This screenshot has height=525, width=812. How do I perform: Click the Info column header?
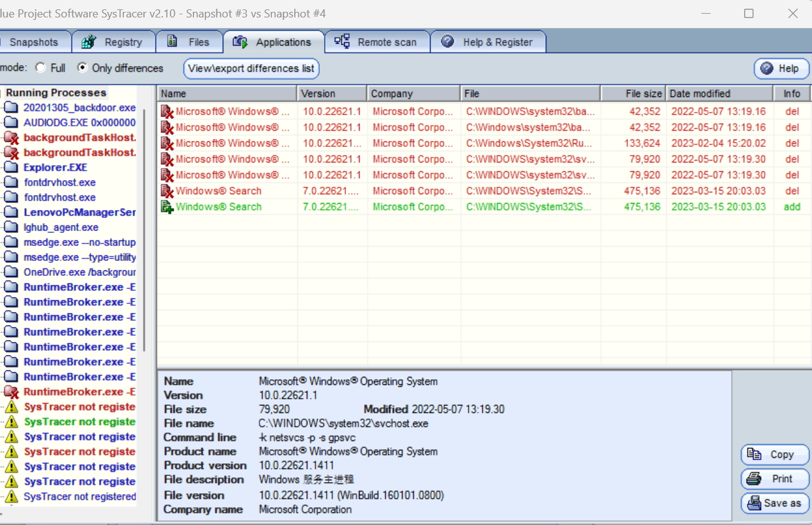click(792, 93)
